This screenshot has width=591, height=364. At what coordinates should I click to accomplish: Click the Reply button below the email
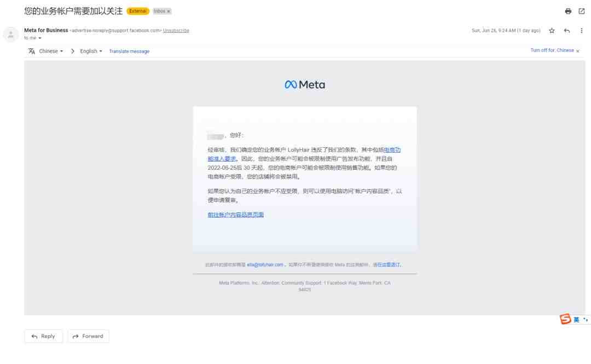(43, 337)
